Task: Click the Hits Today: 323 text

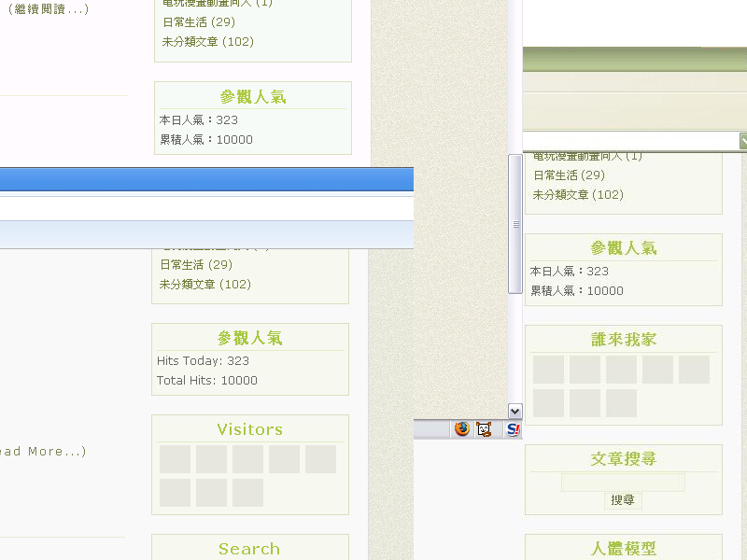Action: [x=203, y=361]
